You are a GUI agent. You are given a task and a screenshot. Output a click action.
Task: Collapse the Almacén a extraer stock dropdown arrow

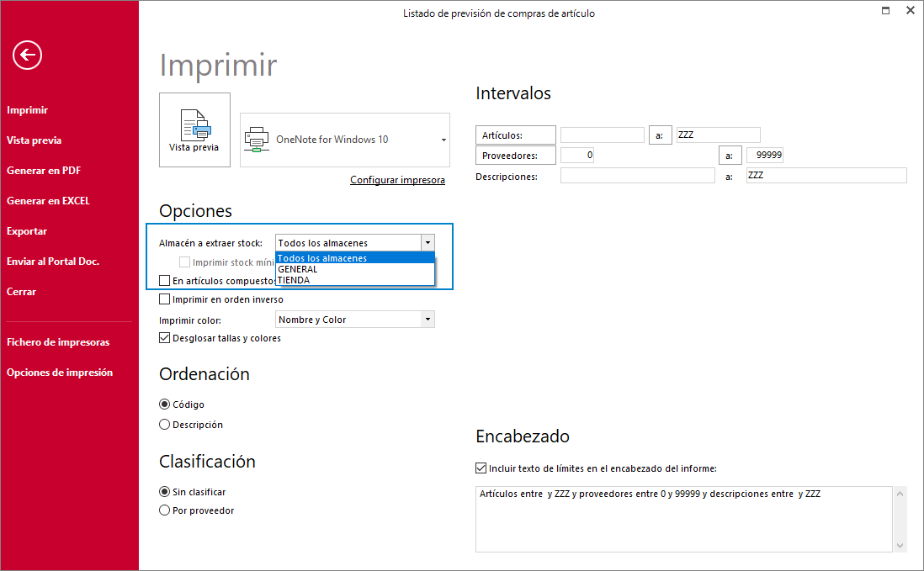click(427, 242)
